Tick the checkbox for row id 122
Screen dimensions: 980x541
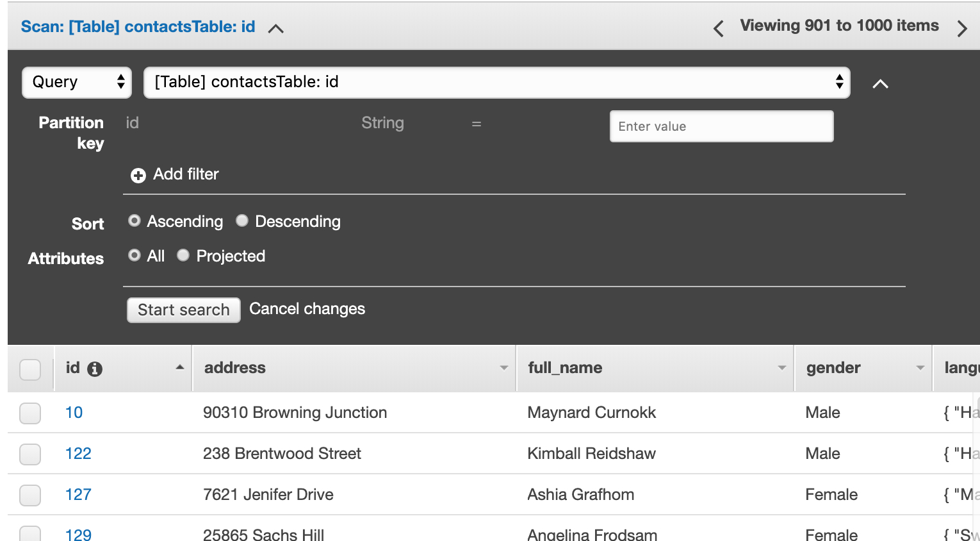30,454
